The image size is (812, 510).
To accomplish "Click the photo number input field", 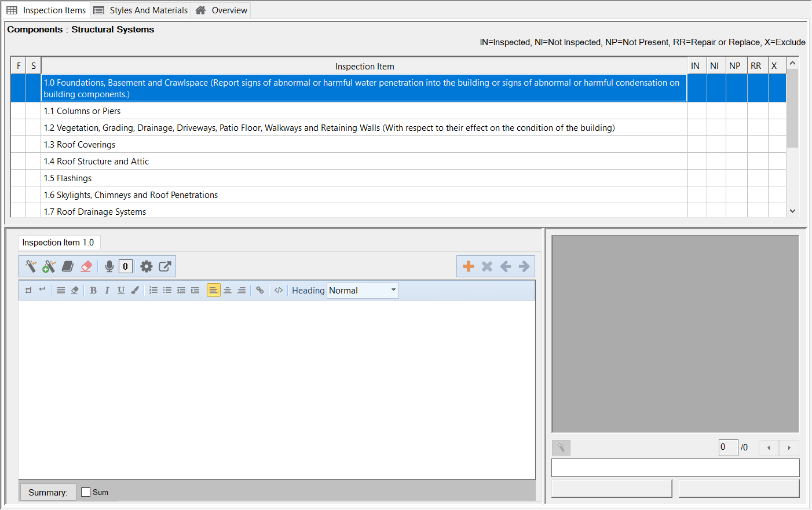I will point(727,447).
